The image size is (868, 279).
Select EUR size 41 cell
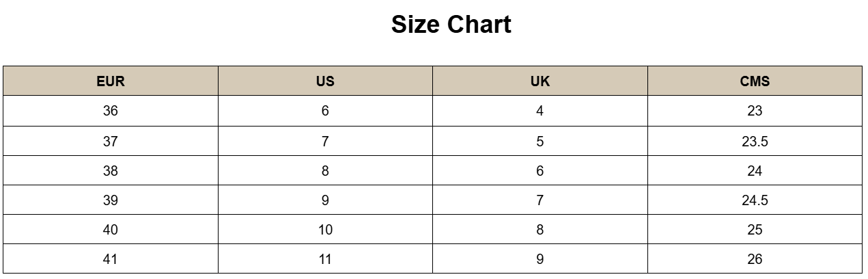pyautogui.click(x=111, y=259)
